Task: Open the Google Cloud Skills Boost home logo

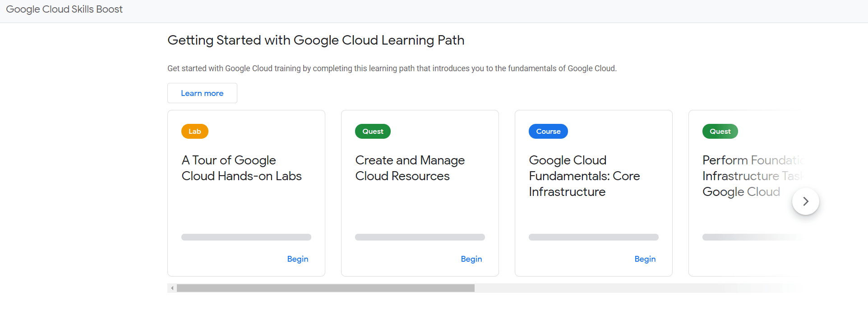Action: pyautogui.click(x=64, y=9)
